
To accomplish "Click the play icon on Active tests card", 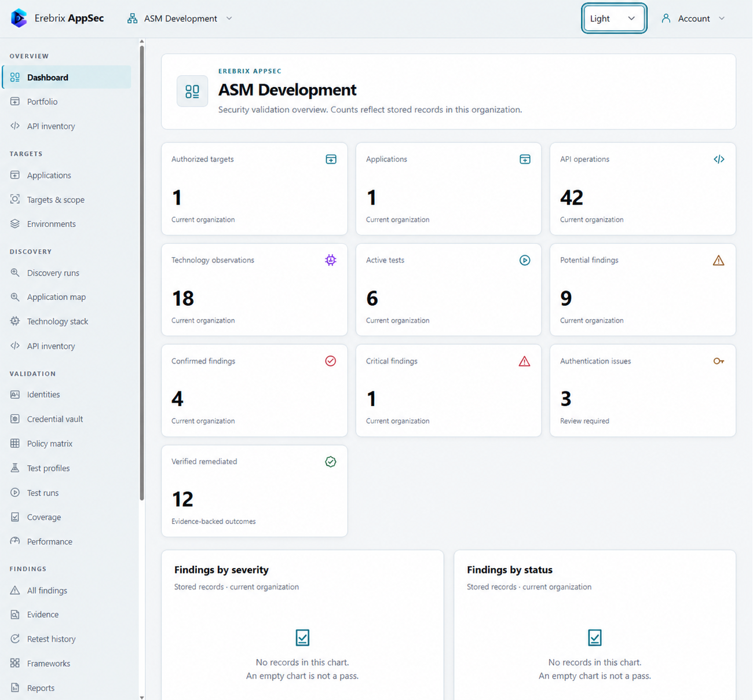I will click(525, 260).
